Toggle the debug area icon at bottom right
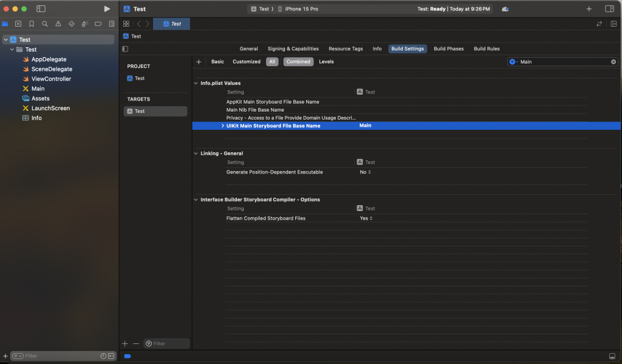Screen dimensions: 622x364 (612, 356)
